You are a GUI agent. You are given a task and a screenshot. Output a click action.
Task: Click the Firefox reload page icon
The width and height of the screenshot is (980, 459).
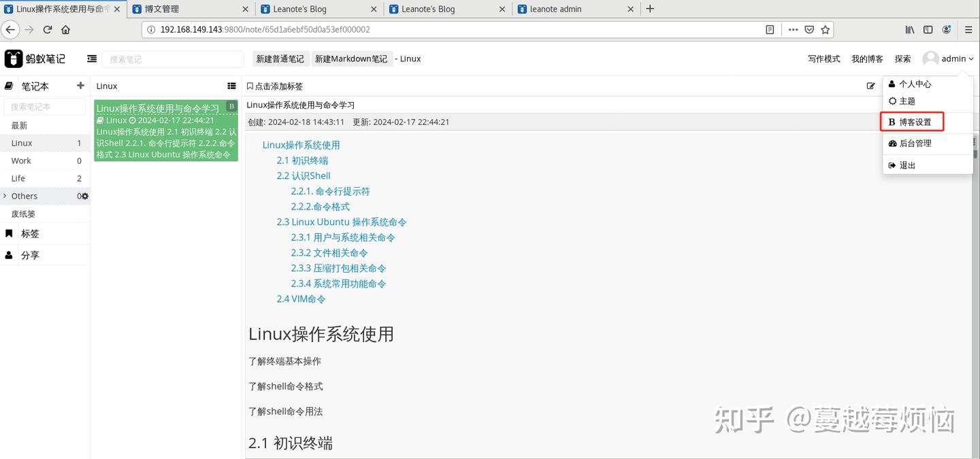48,29
